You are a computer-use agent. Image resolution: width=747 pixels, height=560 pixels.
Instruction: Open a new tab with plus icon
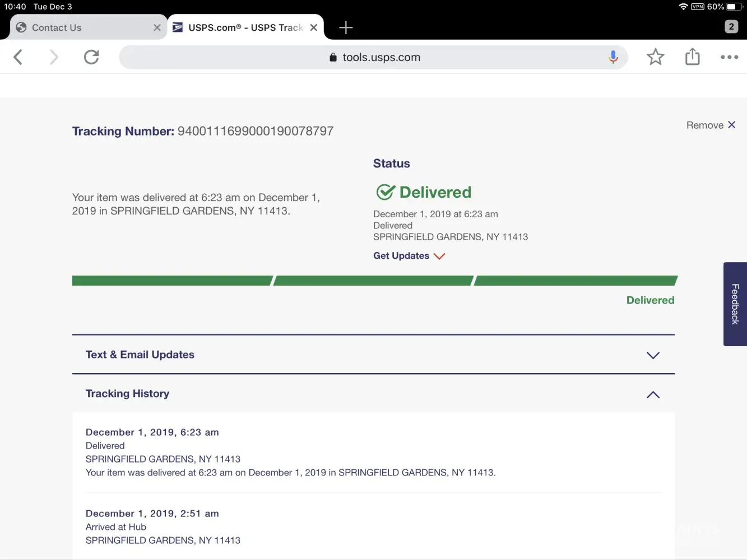pos(346,27)
